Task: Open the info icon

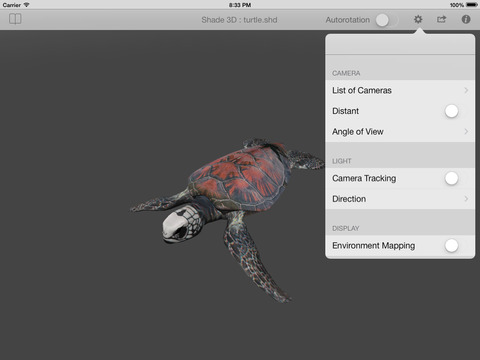Action: (x=466, y=19)
